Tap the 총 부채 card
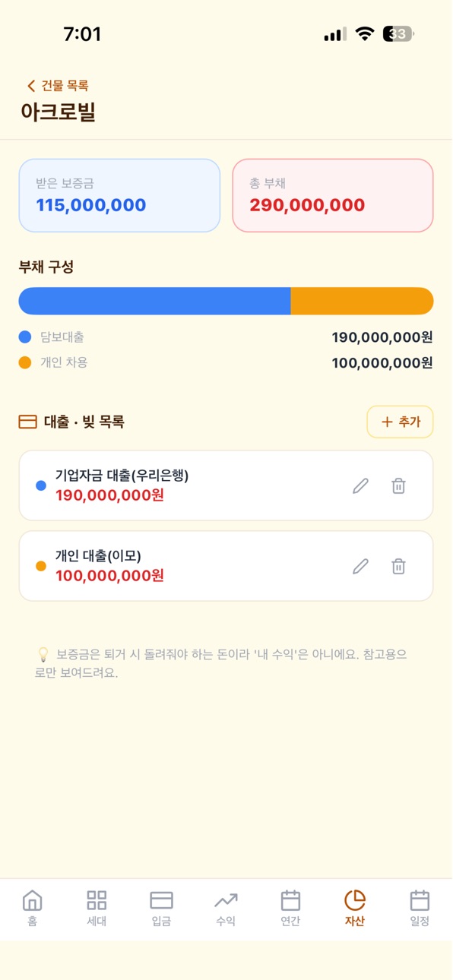The image size is (453, 980). [333, 195]
